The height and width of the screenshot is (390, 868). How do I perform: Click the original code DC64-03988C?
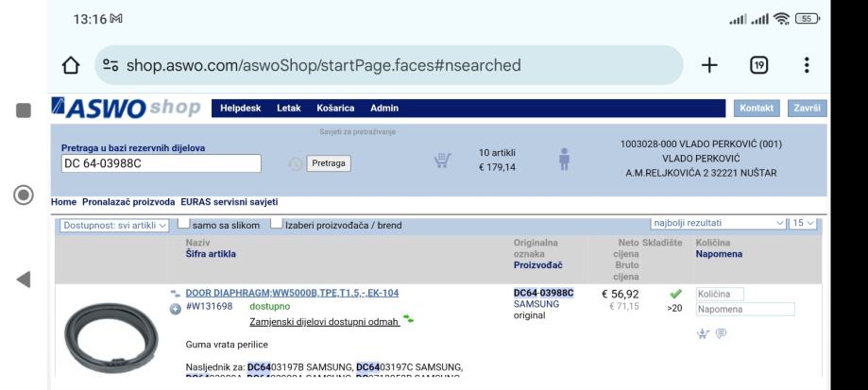(x=544, y=293)
